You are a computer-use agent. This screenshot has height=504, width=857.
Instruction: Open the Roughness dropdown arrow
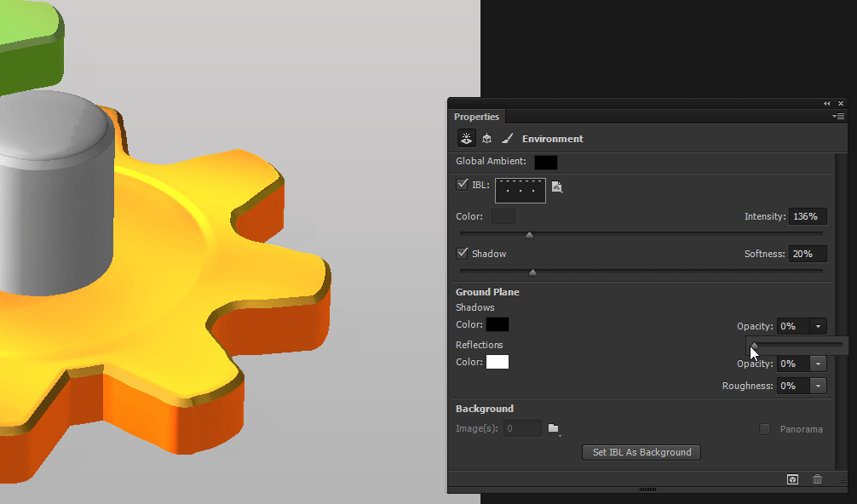(x=818, y=386)
